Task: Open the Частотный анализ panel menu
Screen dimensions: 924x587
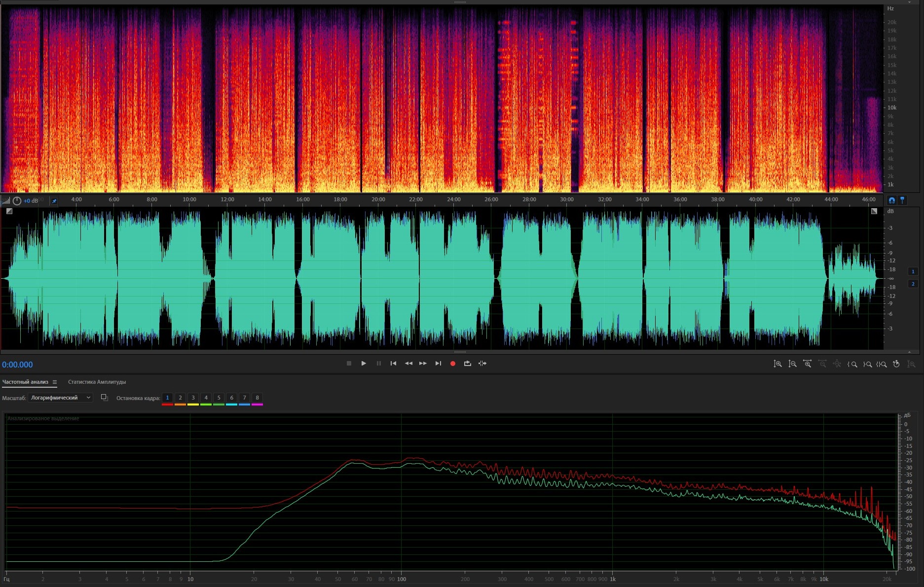Action: pyautogui.click(x=55, y=382)
